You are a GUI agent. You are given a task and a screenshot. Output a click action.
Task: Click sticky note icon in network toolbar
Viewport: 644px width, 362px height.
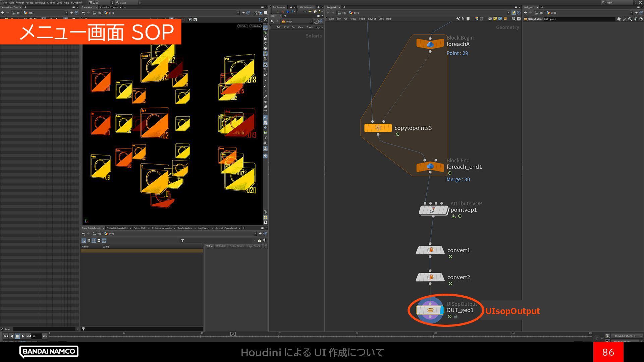pyautogui.click(x=495, y=19)
